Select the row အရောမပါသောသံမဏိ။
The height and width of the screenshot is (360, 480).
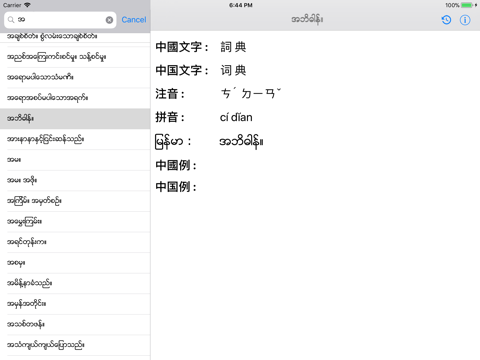pos(75,78)
